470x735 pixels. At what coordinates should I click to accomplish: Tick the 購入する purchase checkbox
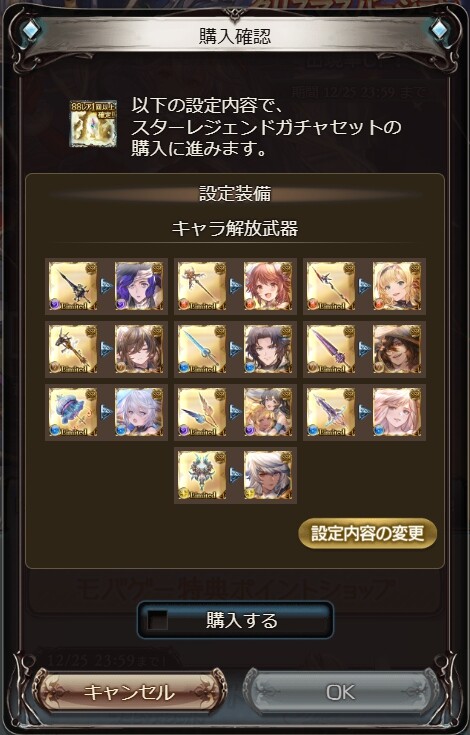[157, 620]
